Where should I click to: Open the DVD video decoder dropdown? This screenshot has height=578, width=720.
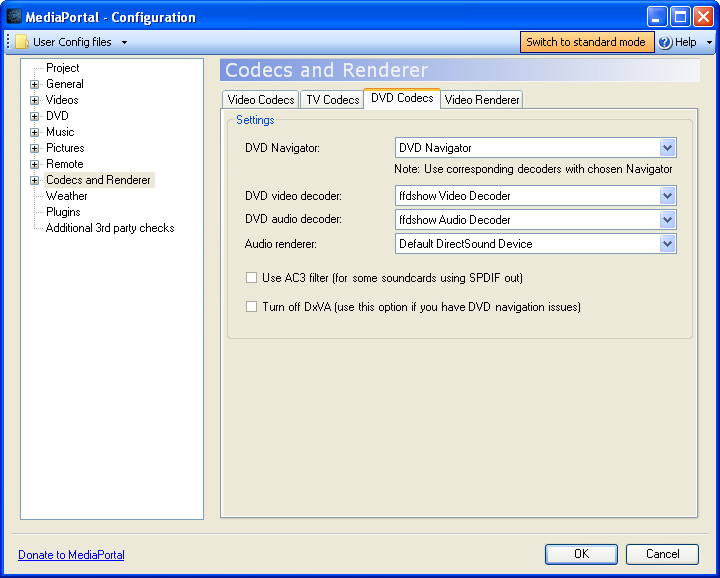pos(667,196)
